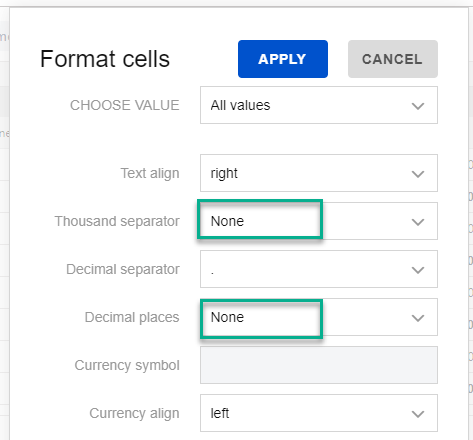Screen dimensions: 473x440
Task: Open the CHOOSE VALUE dropdown showing All values
Action: pyautogui.click(x=319, y=105)
